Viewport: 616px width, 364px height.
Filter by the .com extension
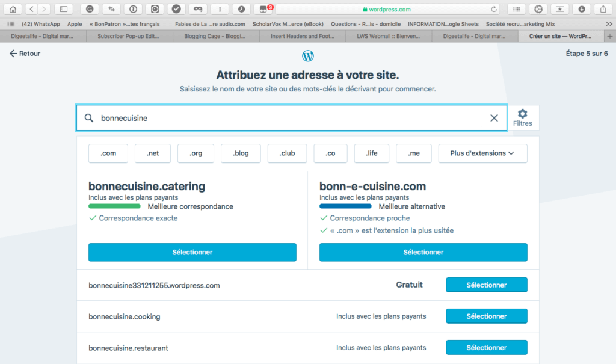[108, 153]
